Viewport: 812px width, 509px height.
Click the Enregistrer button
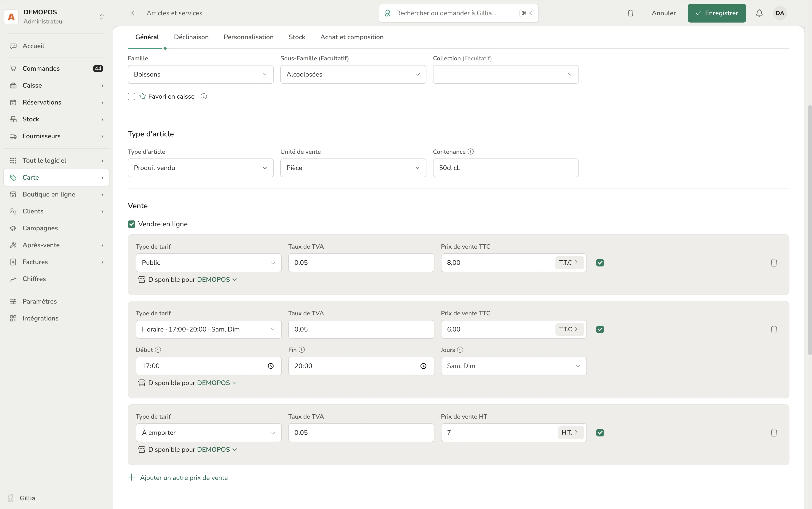pyautogui.click(x=717, y=13)
